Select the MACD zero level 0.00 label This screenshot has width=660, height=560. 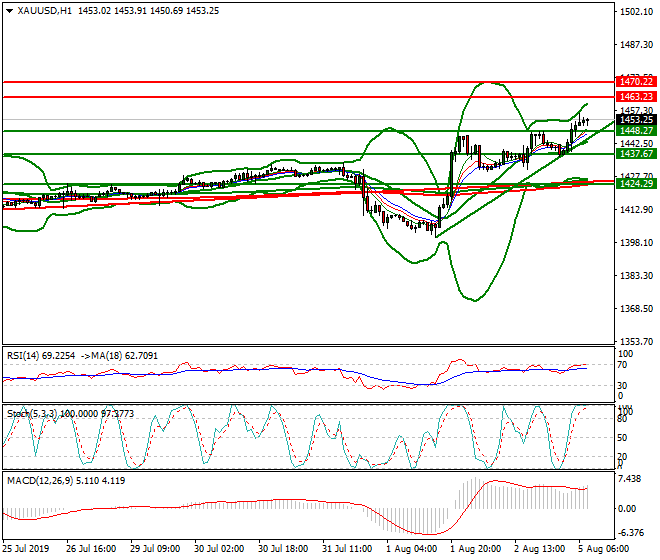coord(628,509)
